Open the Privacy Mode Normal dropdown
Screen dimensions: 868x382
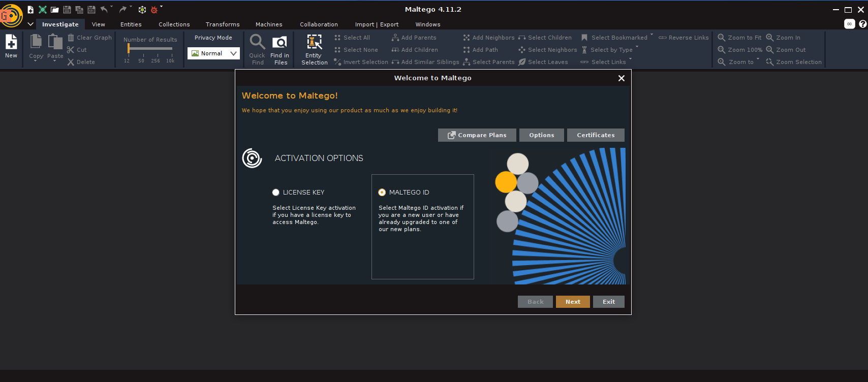click(213, 53)
